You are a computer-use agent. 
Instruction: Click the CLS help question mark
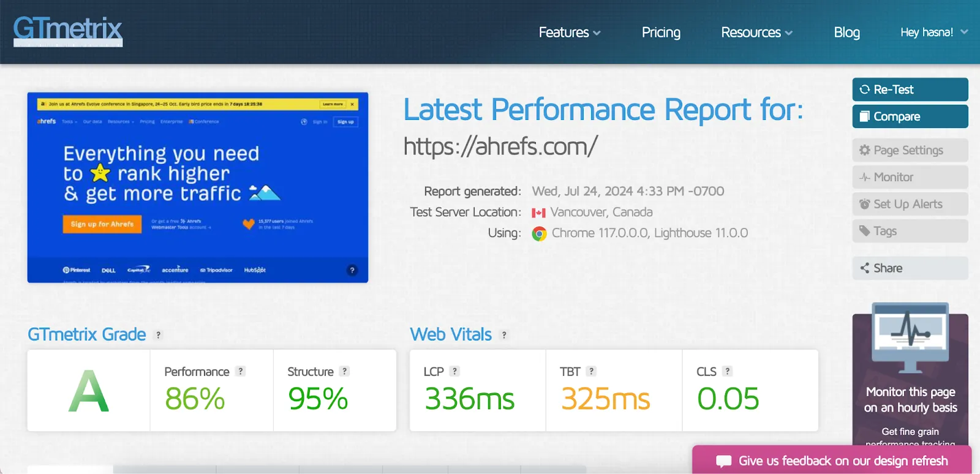(727, 371)
